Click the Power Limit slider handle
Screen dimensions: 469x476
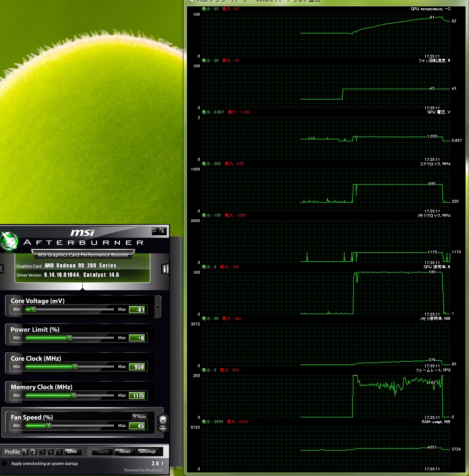tap(70, 337)
